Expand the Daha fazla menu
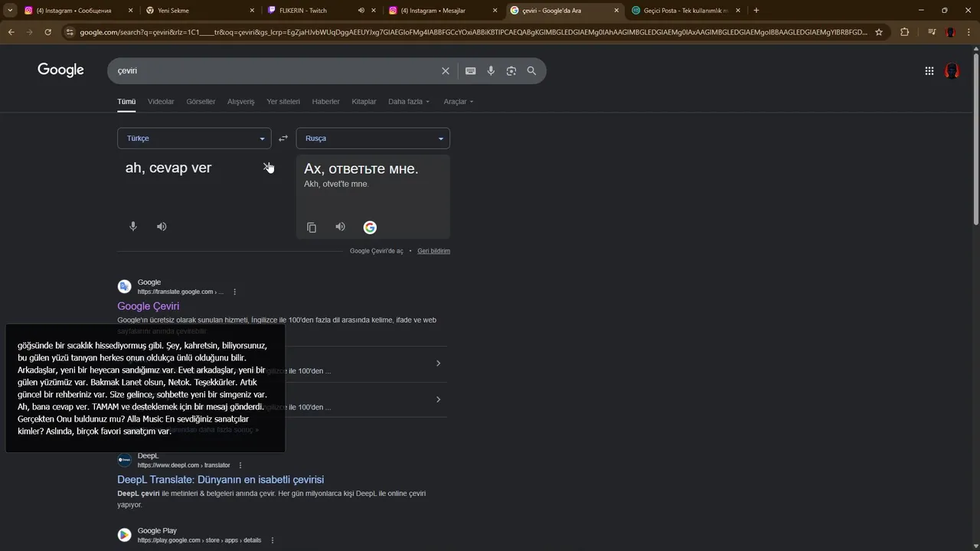The height and width of the screenshot is (551, 980). [x=409, y=102]
